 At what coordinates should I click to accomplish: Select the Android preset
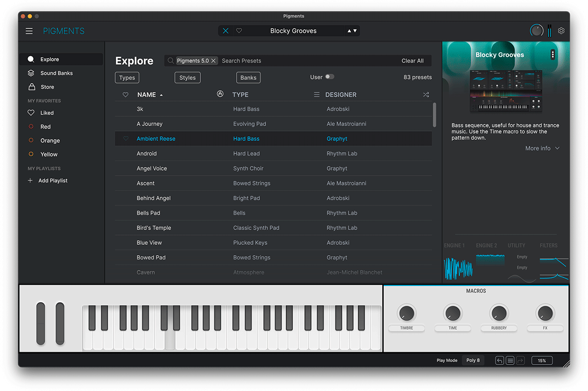point(273,154)
